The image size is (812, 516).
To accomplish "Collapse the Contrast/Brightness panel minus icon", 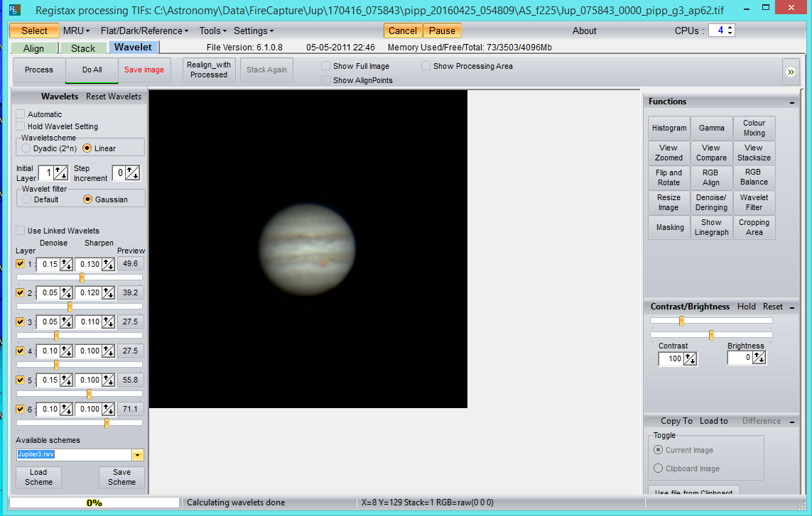I will point(792,307).
